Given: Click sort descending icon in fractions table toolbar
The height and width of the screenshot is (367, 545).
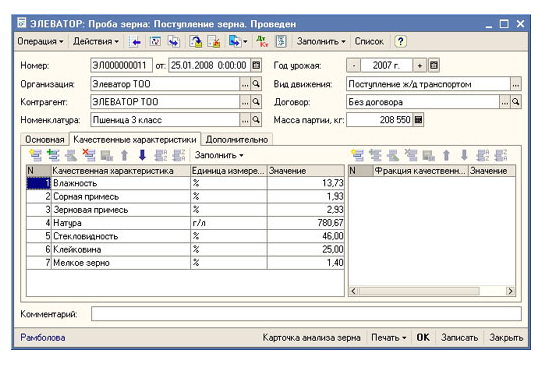Looking at the screenshot, I should tap(501, 155).
